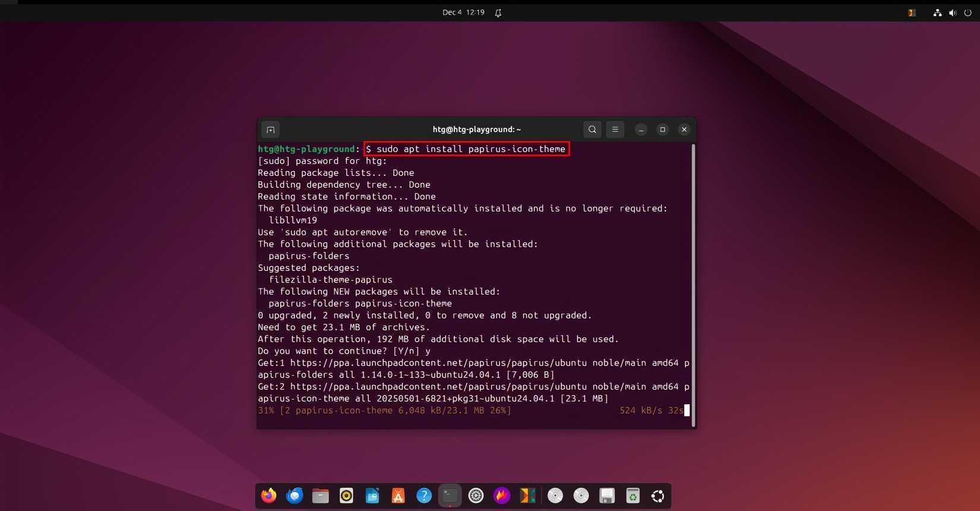Show applications via Ubuntu logo

coord(658,496)
